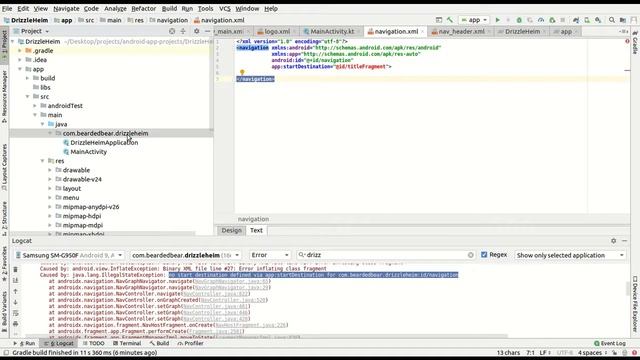Open the Device File Explorer side panel
Screen dimensions: 640x360
tap(635, 304)
